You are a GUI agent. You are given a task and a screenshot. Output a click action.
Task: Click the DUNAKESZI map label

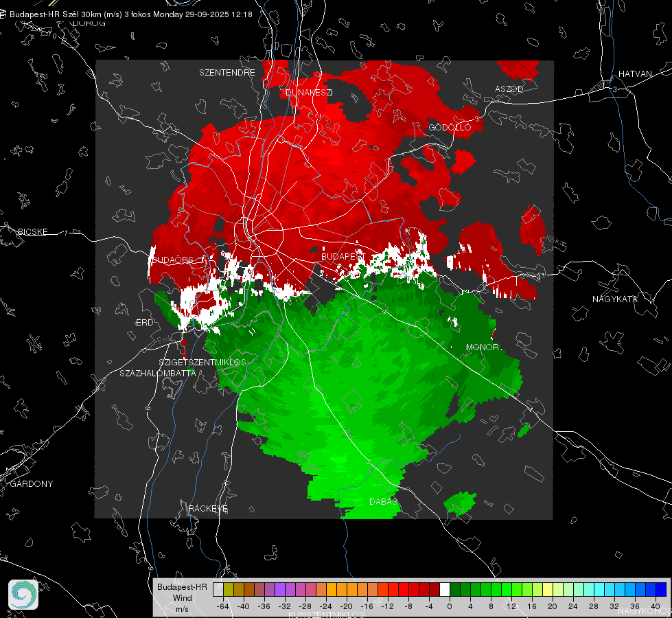(310, 92)
